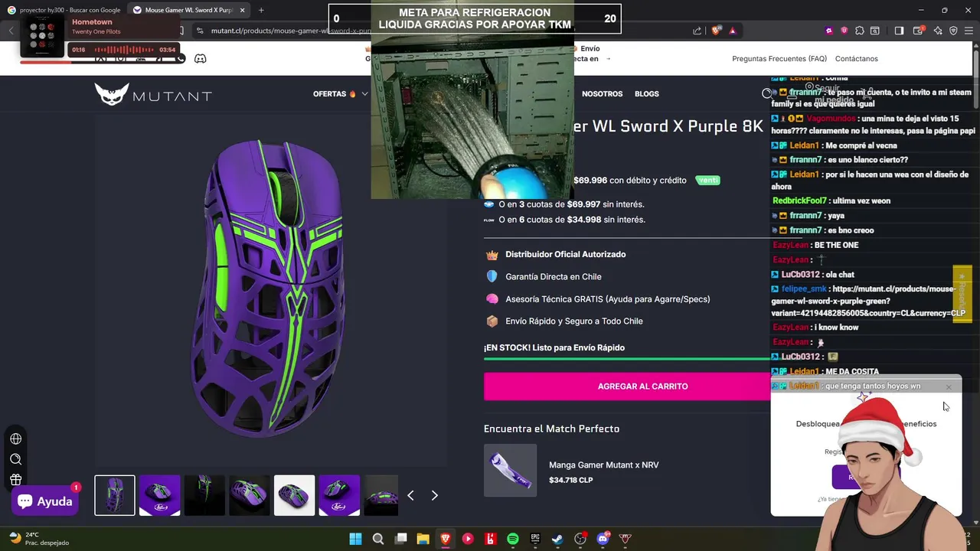This screenshot has width=980, height=551.
Task: Open weather widget showing 24°C
Action: pos(38,539)
